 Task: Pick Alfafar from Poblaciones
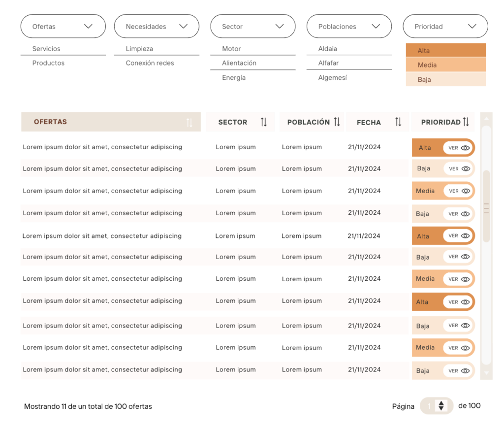(328, 63)
